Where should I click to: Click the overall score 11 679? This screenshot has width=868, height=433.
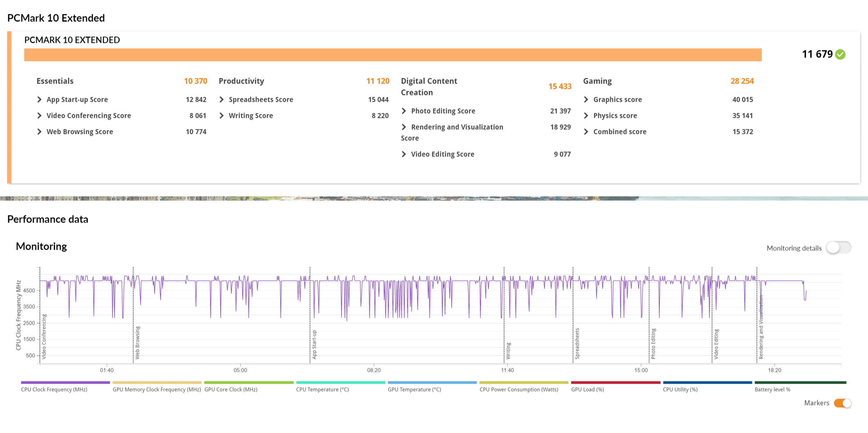coord(817,54)
